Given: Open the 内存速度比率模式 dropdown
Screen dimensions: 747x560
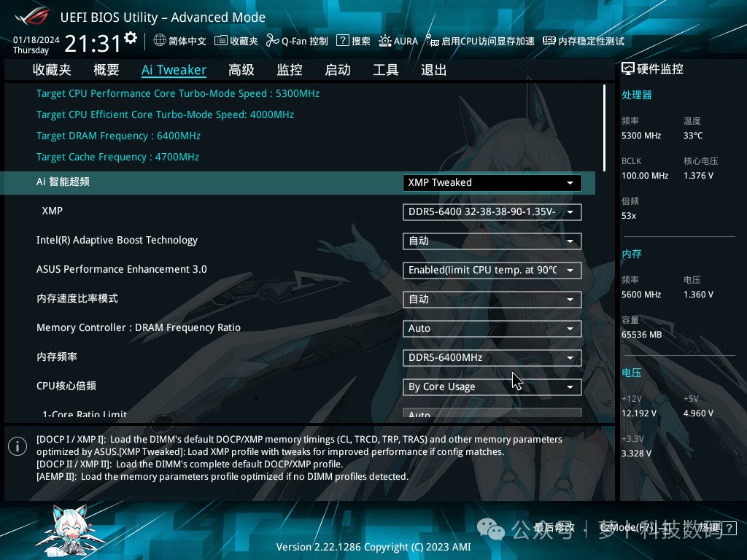Looking at the screenshot, I should coord(492,300).
